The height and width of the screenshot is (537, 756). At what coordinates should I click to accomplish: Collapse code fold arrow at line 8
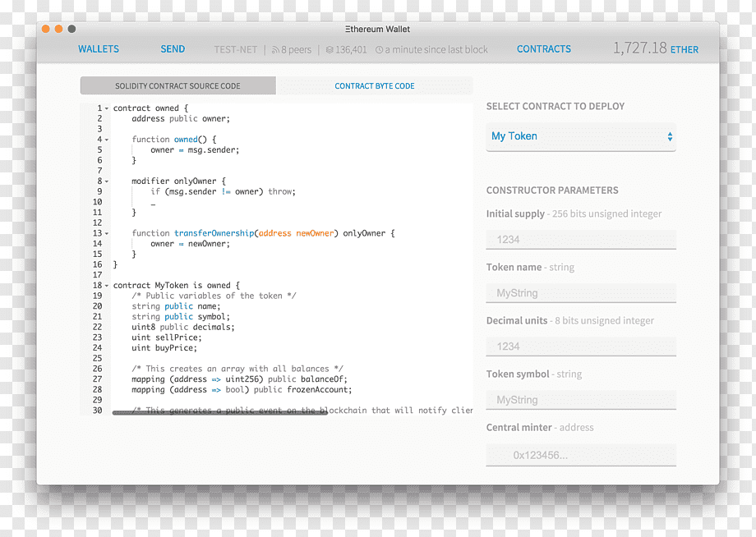107,182
